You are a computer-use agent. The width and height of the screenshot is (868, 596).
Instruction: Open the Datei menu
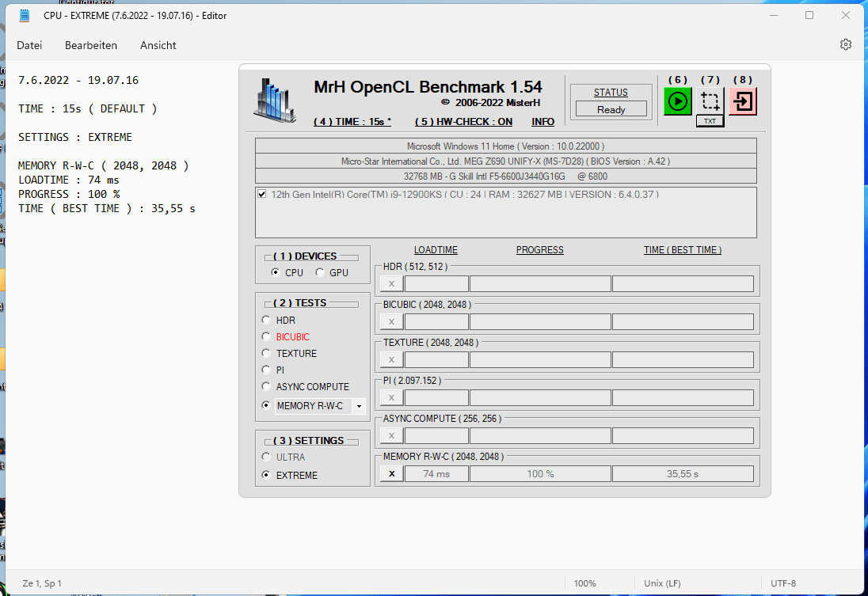pyautogui.click(x=29, y=45)
